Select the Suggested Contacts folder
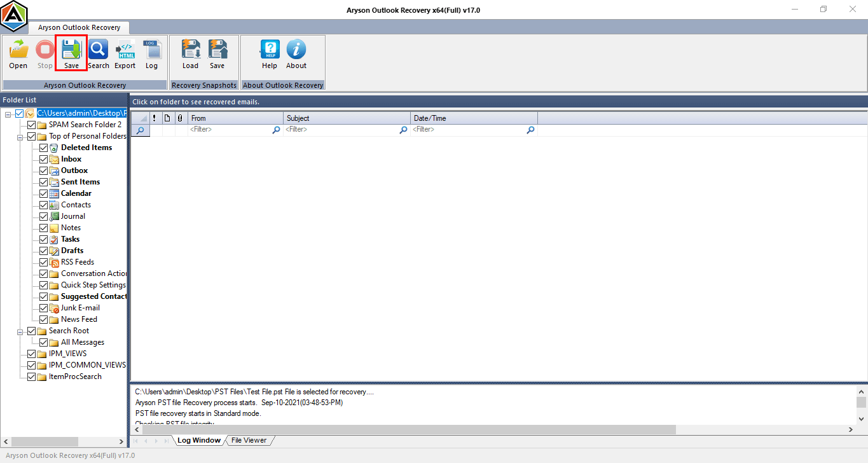This screenshot has width=868, height=463. [94, 296]
